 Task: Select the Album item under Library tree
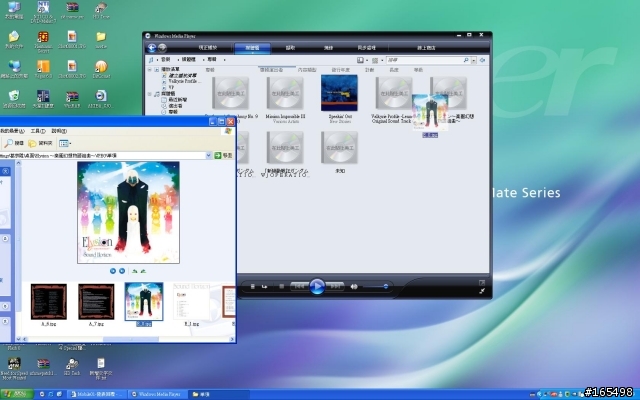point(170,111)
